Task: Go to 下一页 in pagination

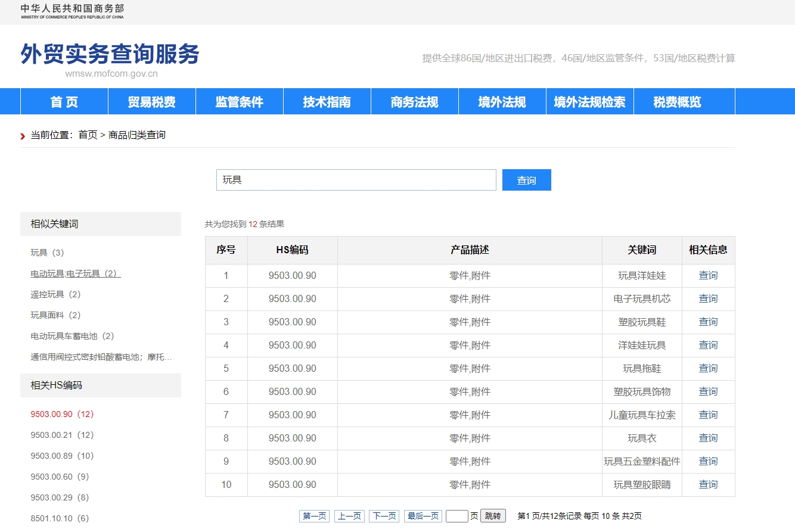Action: point(384,516)
